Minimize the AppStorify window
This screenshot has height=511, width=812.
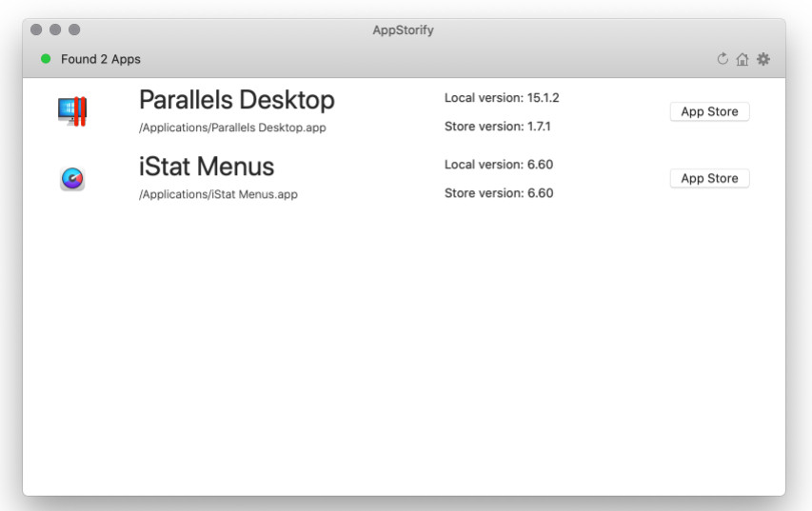tap(55, 29)
